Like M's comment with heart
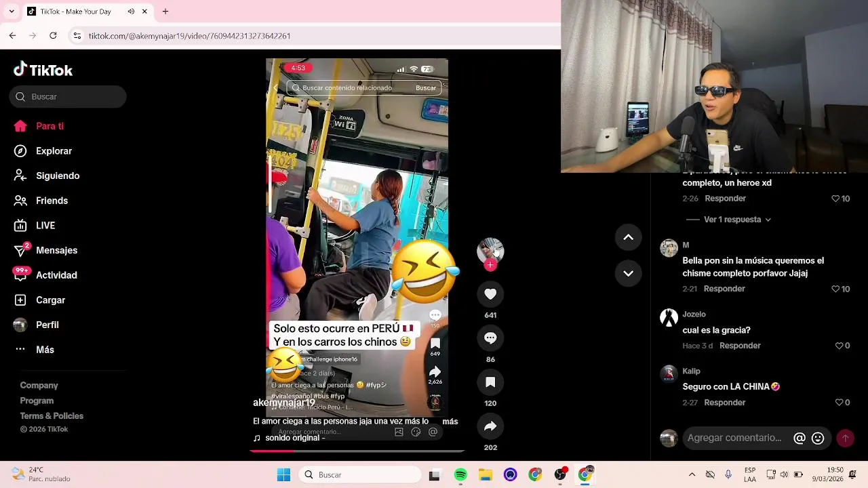 (x=835, y=289)
